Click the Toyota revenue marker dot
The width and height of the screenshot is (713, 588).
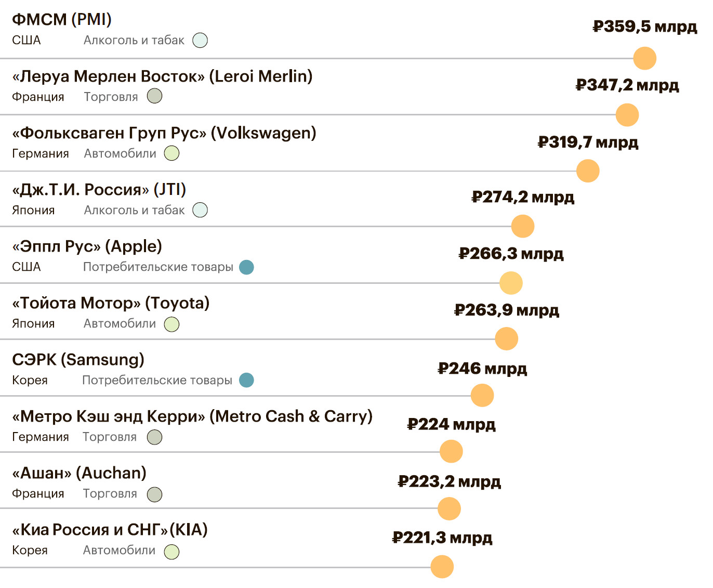[507, 339]
